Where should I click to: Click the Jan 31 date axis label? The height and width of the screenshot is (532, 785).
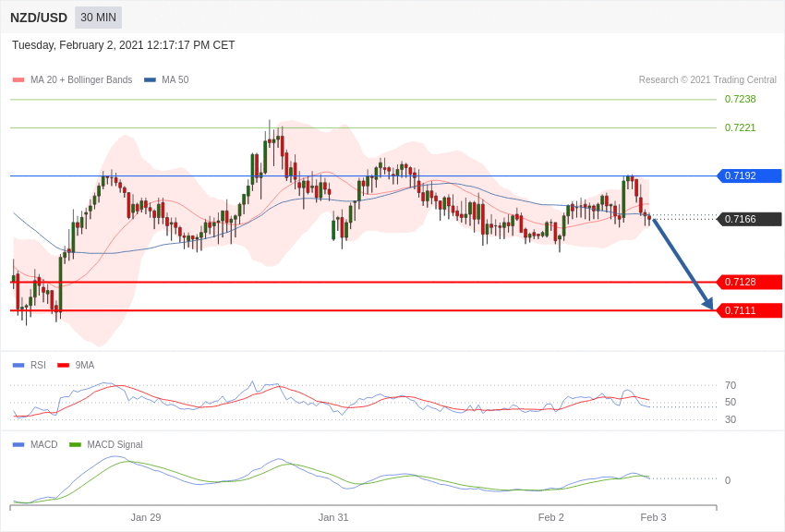click(333, 517)
